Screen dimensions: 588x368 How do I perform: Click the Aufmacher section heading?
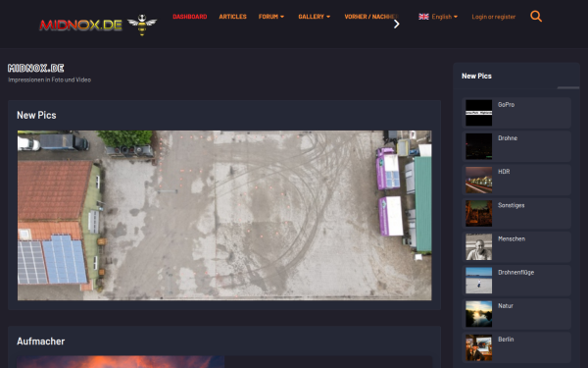click(x=40, y=342)
